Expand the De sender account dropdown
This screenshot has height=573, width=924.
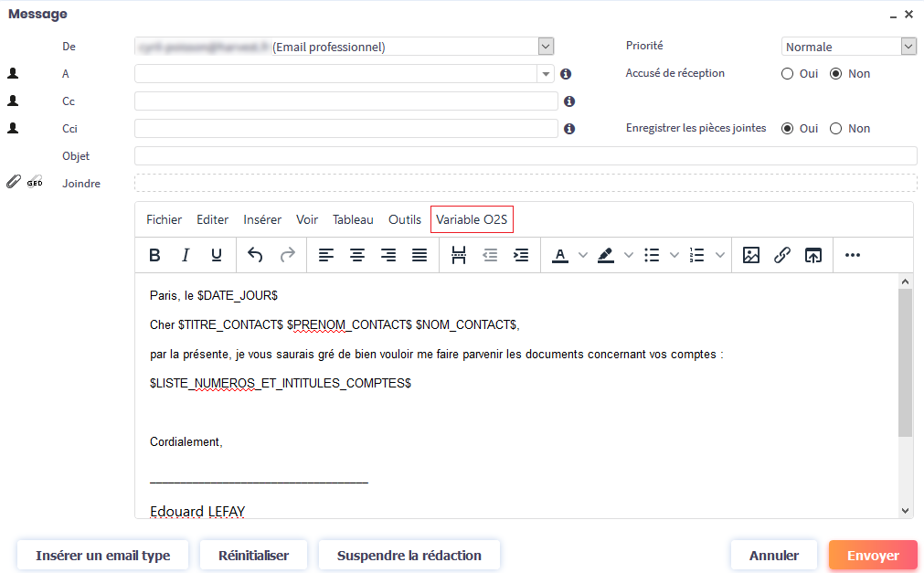point(546,47)
